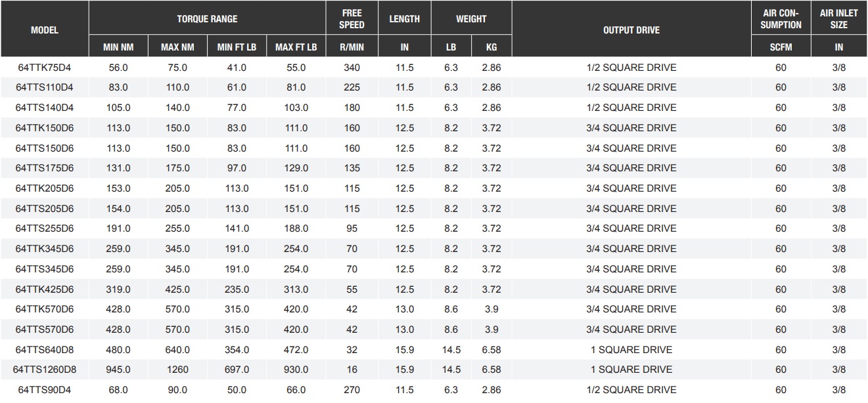Click the 64TTS640D8 model name
The image size is (868, 403).
click(45, 349)
